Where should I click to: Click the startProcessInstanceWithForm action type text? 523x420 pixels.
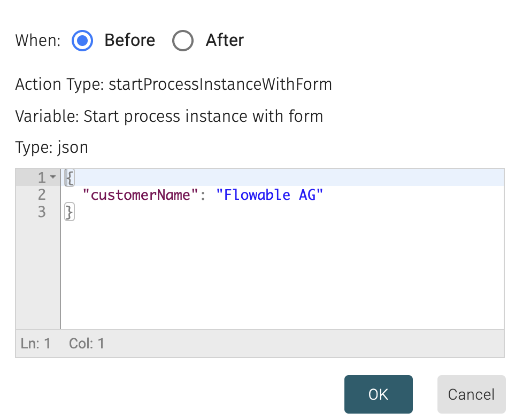pos(220,84)
